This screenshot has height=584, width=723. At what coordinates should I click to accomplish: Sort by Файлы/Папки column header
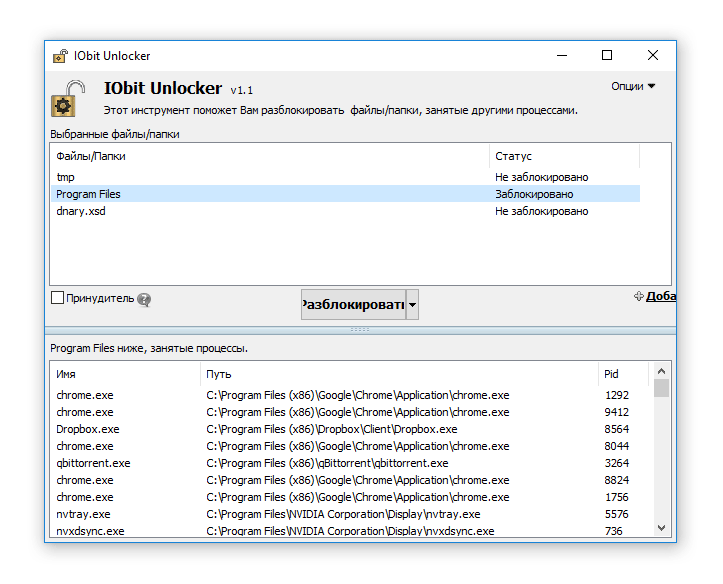270,156
